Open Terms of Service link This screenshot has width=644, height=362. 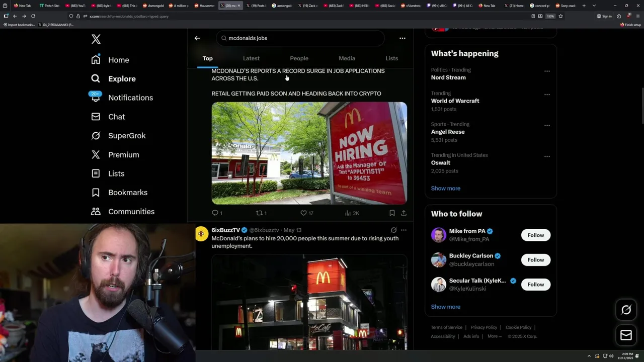click(446, 327)
